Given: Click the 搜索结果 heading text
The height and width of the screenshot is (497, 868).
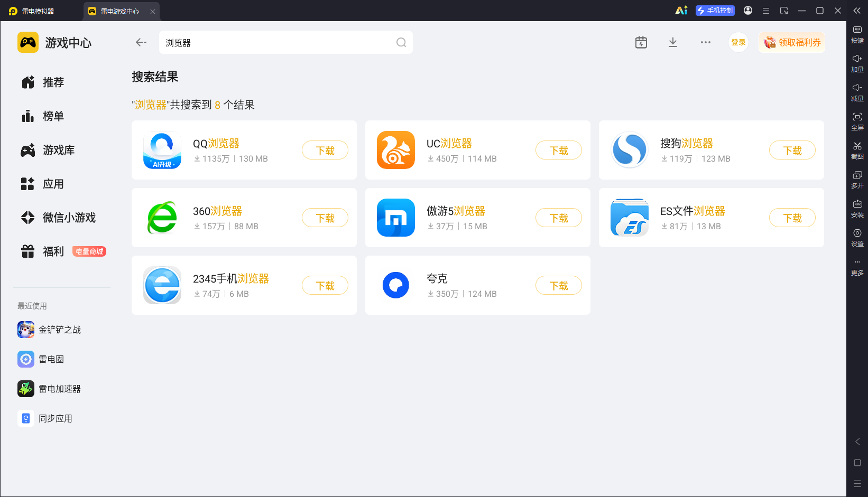Looking at the screenshot, I should pyautogui.click(x=155, y=77).
